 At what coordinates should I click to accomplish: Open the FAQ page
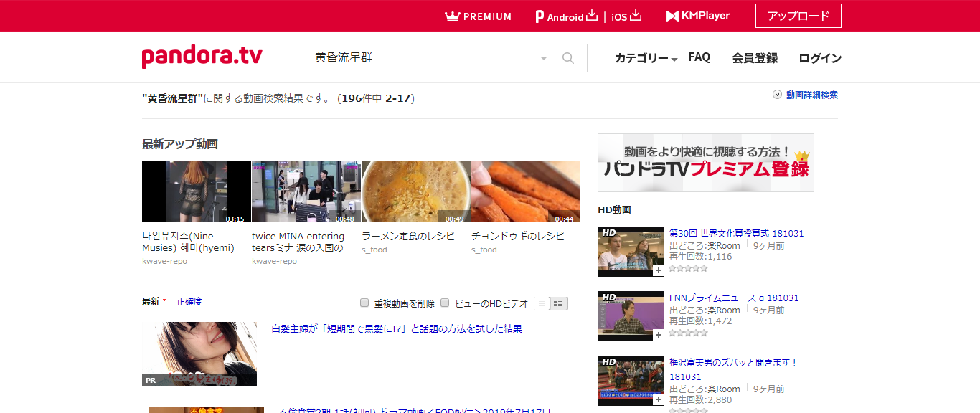699,57
